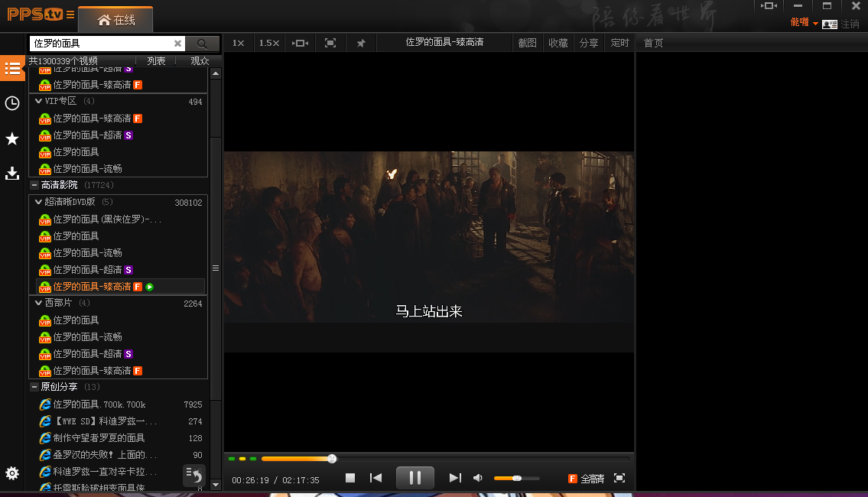Open settings gear icon
The image size is (868, 497).
[x=12, y=473]
